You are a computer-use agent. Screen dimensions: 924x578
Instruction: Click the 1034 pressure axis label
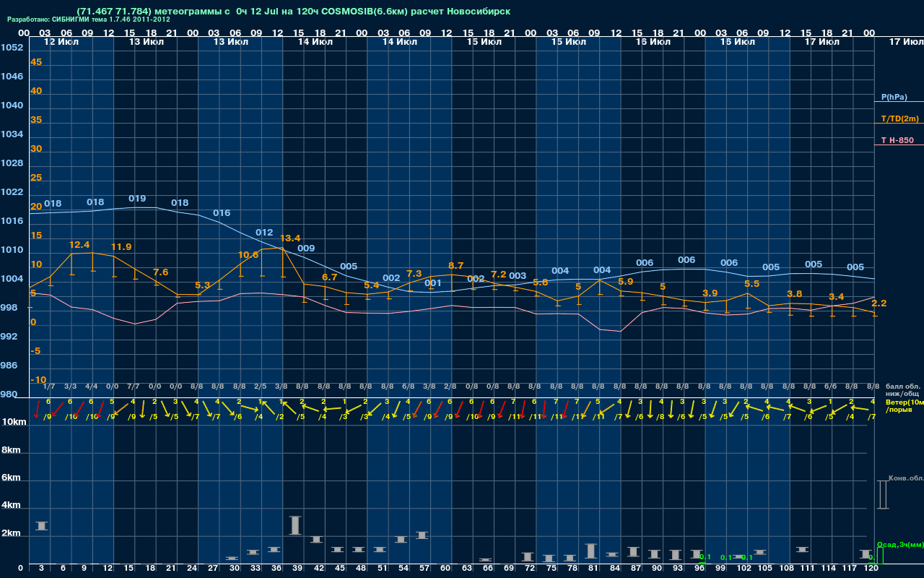12,134
